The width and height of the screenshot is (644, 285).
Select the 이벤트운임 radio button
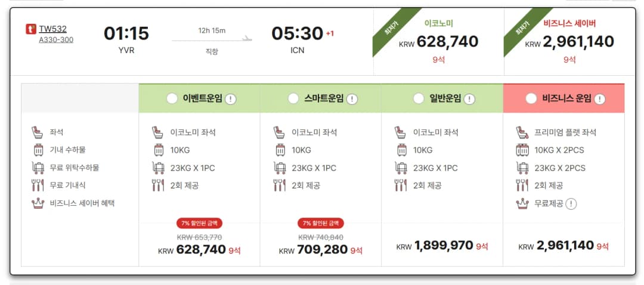pos(172,98)
